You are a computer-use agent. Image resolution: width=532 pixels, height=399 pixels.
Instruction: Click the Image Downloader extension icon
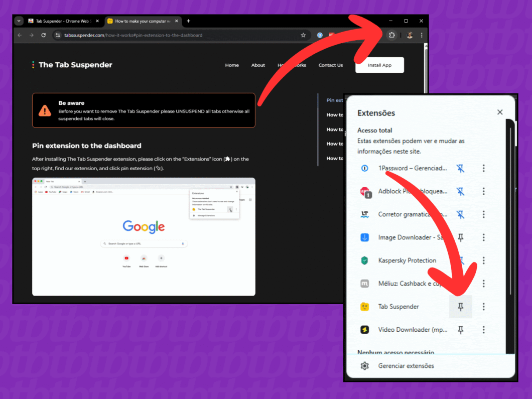coord(365,237)
